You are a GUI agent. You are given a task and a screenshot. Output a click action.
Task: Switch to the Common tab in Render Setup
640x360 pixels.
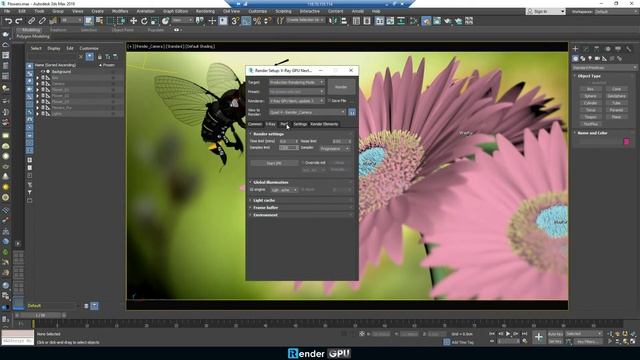[x=255, y=124]
